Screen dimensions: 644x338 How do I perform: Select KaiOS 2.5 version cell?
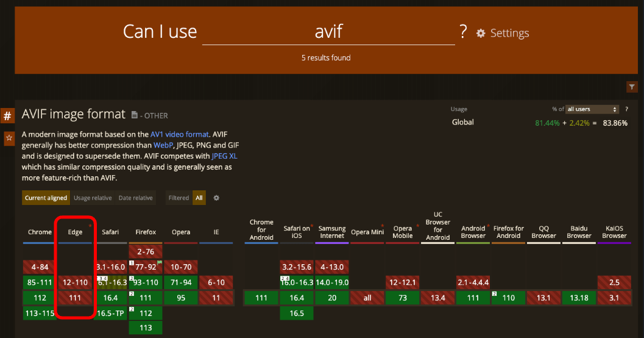pyautogui.click(x=614, y=282)
